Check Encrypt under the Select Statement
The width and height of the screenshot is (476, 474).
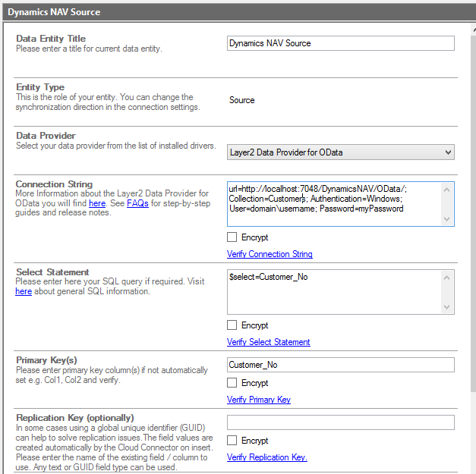point(232,325)
